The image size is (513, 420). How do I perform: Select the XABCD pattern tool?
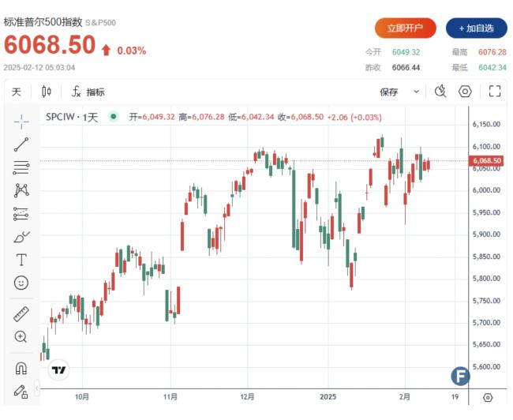(x=21, y=190)
